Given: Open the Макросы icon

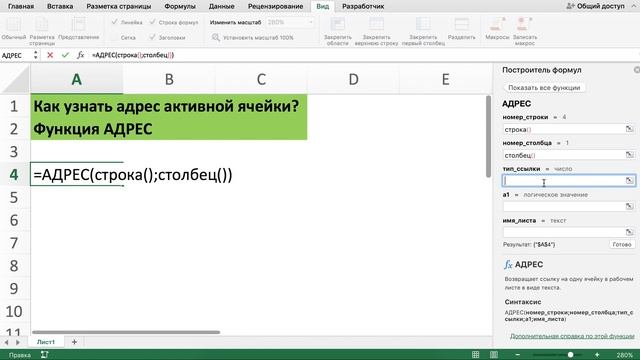Looking at the screenshot, I should click(497, 24).
